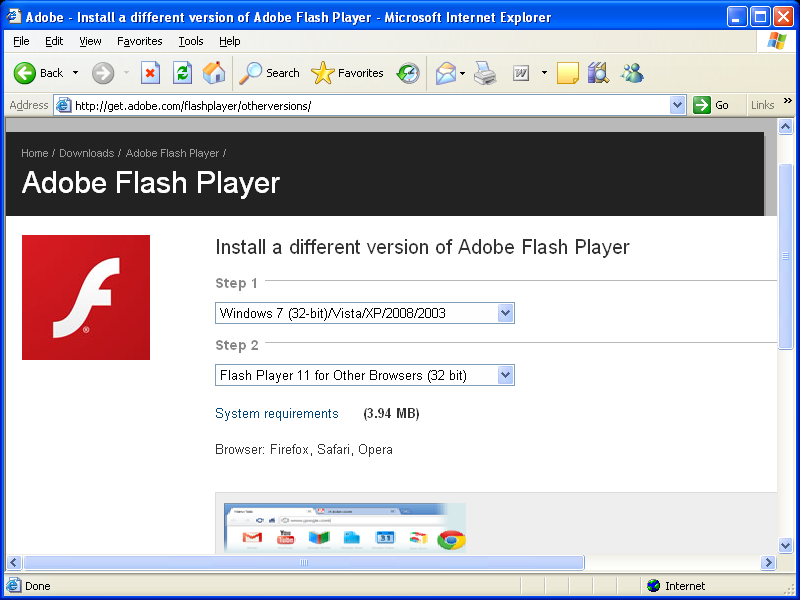Open the Back history dropdown arrow
This screenshot has width=800, height=600.
click(x=76, y=73)
